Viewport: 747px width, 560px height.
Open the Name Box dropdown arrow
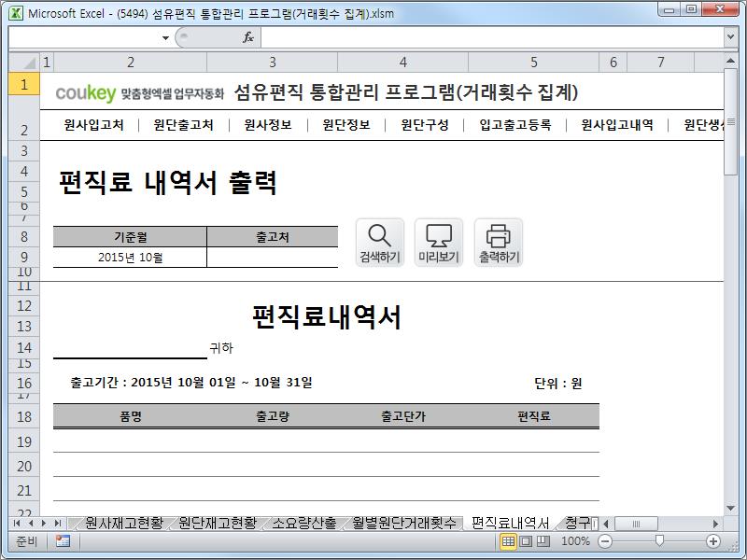165,37
